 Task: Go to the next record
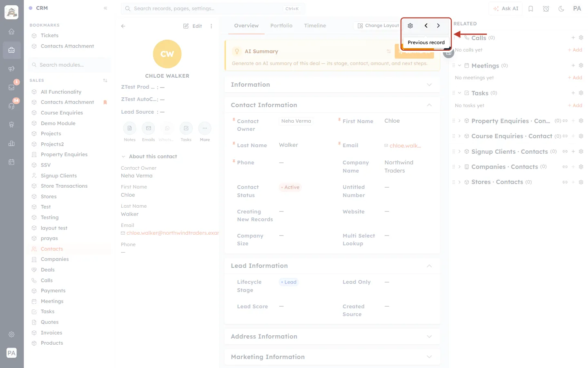(x=438, y=26)
